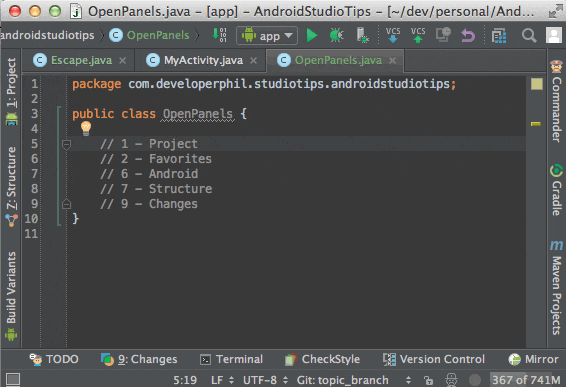
Task: Close the Escape.java tab
Action: 123,61
